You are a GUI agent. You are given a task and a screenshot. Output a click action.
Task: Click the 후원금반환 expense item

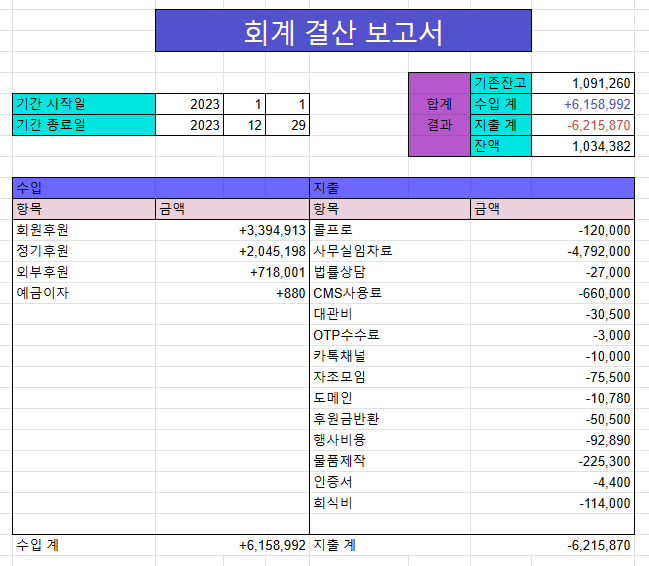point(390,419)
